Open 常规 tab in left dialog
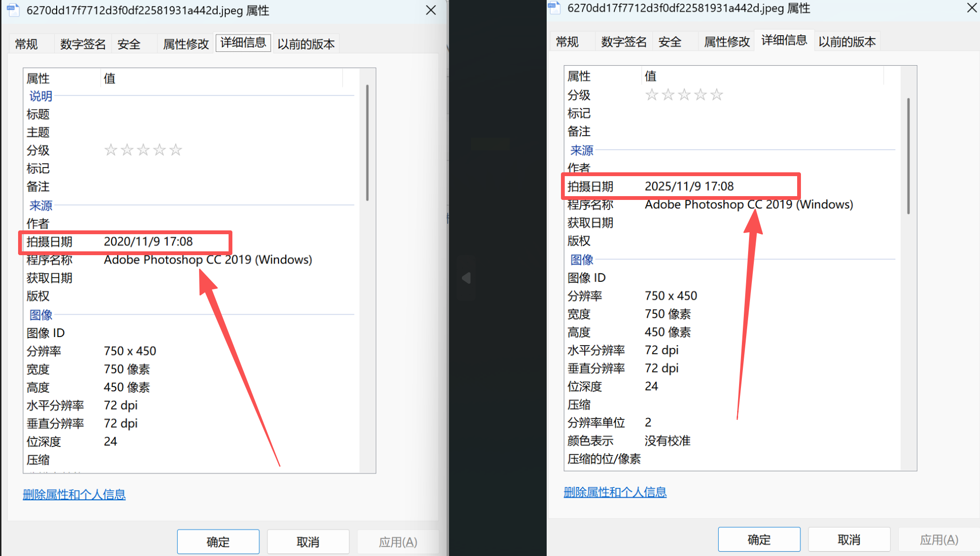Image resolution: width=980 pixels, height=556 pixels. (x=26, y=44)
